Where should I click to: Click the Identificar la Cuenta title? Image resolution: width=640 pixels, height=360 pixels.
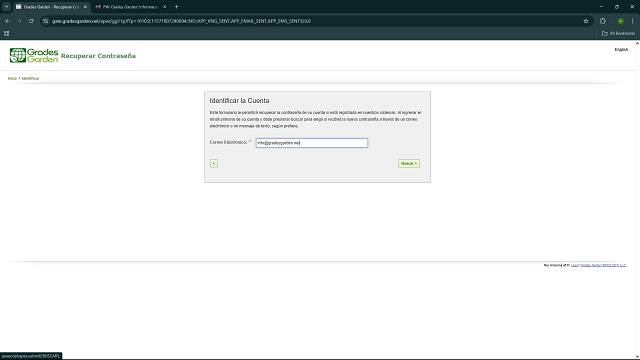tap(239, 100)
